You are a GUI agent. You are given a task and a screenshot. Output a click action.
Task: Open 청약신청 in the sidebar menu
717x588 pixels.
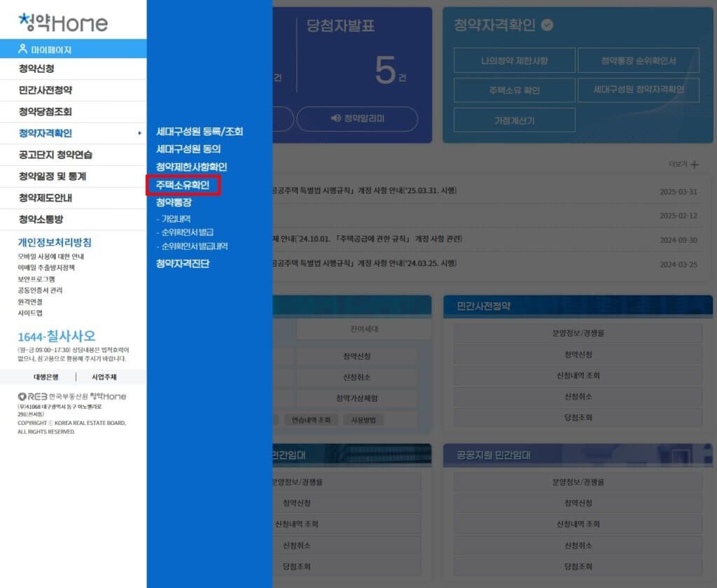[x=73, y=69]
